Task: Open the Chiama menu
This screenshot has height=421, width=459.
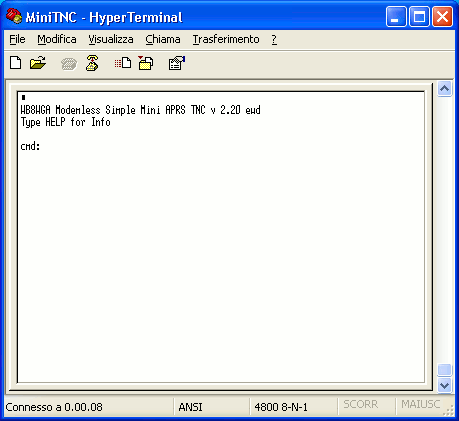Action: click(163, 39)
